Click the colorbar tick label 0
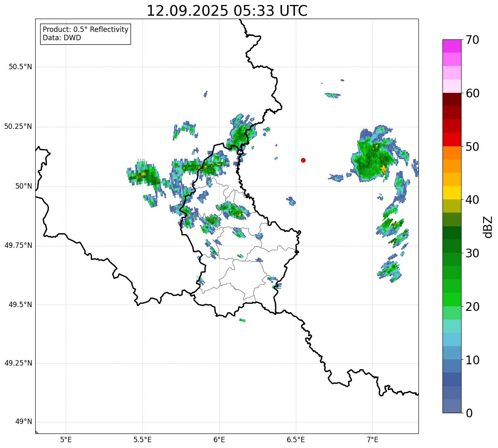The width and height of the screenshot is (498, 448). pos(469,413)
